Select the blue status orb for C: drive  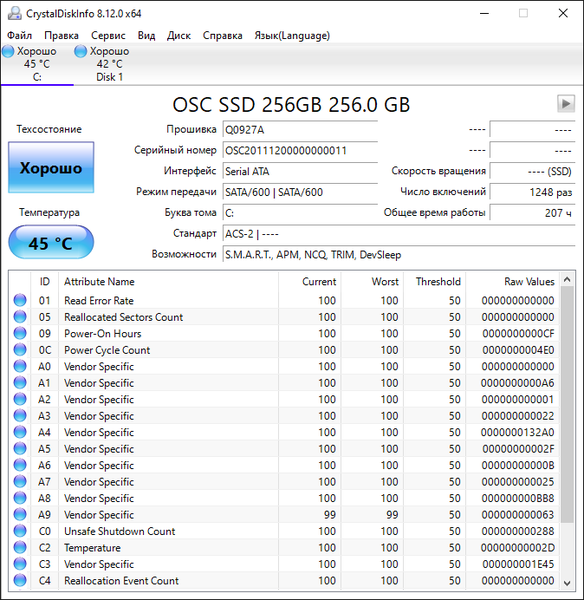click(x=8, y=51)
